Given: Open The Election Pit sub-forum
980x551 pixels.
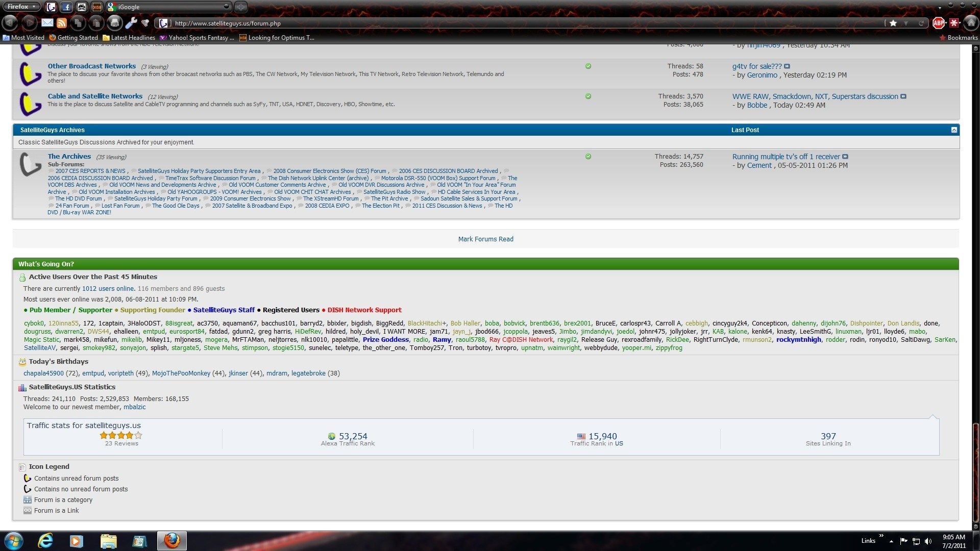Looking at the screenshot, I should pos(381,206).
